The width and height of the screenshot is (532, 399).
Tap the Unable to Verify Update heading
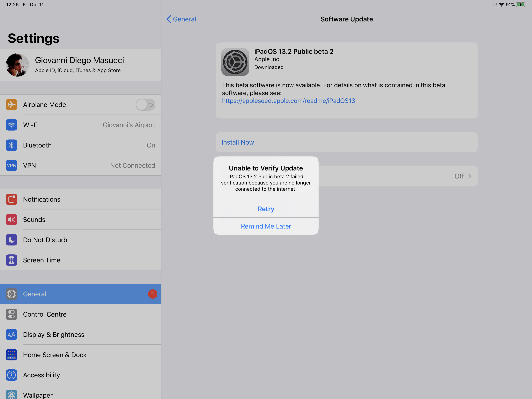266,168
